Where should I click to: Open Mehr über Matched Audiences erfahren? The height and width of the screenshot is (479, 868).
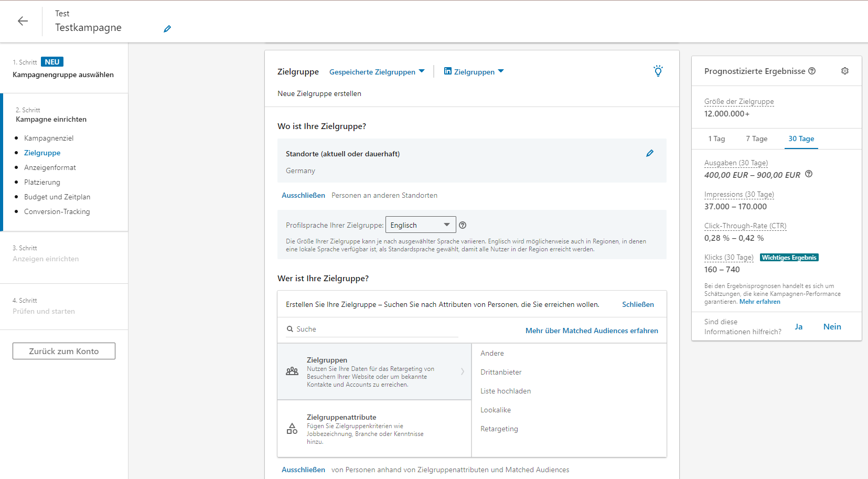[592, 331]
